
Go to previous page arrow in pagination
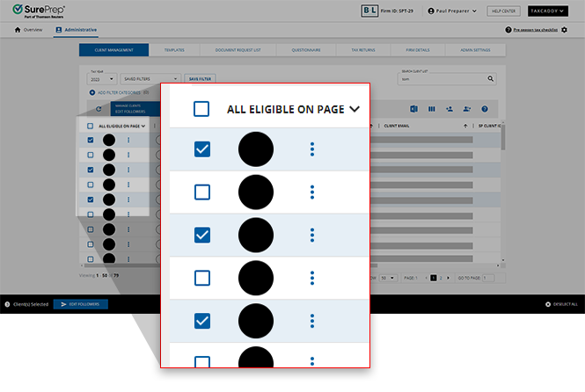point(427,278)
